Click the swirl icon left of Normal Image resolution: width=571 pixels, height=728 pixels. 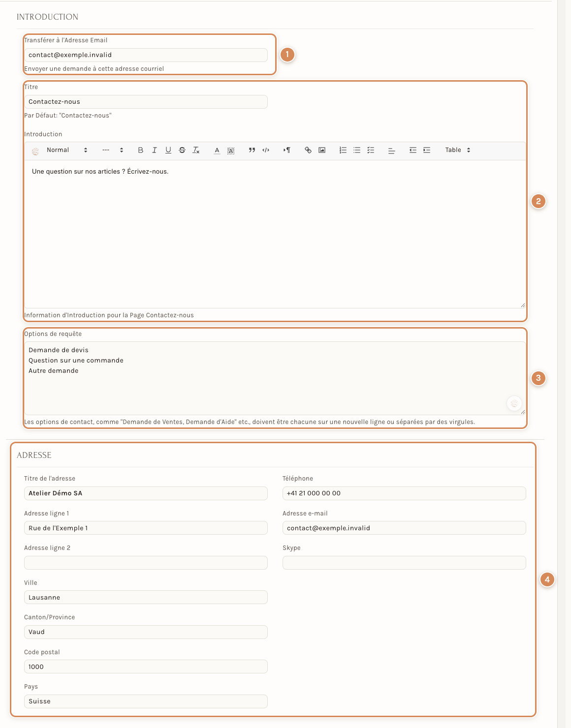(35, 151)
